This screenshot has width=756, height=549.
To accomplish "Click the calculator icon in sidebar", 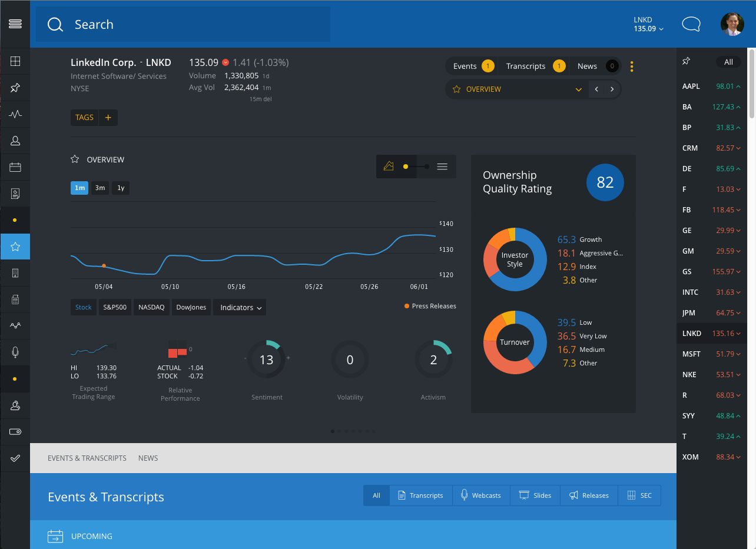I will tap(15, 300).
